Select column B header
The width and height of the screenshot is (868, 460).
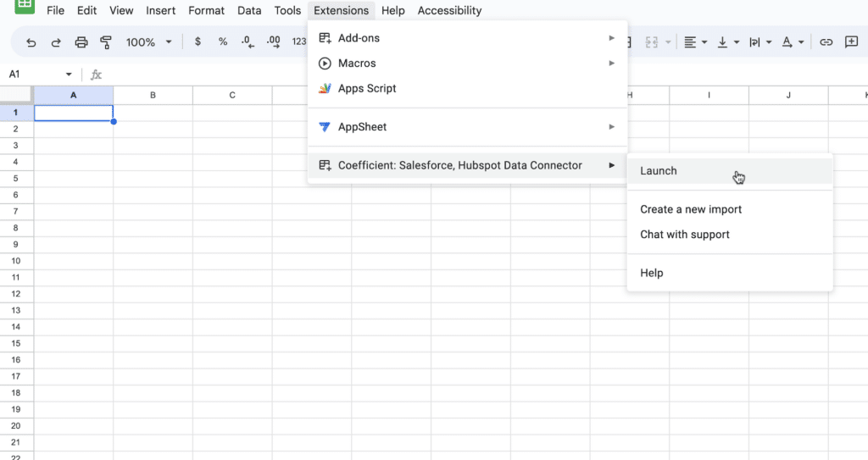tap(153, 95)
